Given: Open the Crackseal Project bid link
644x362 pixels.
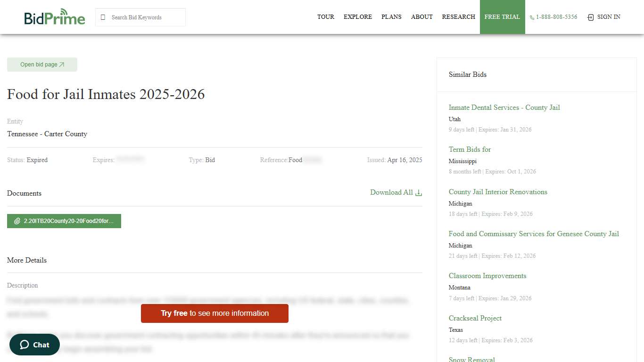Looking at the screenshot, I should click(475, 318).
